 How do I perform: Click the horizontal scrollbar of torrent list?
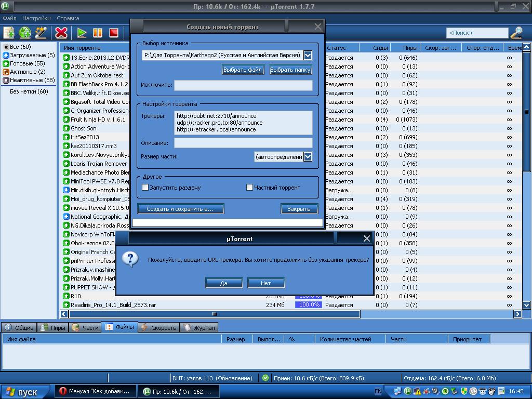point(214,314)
